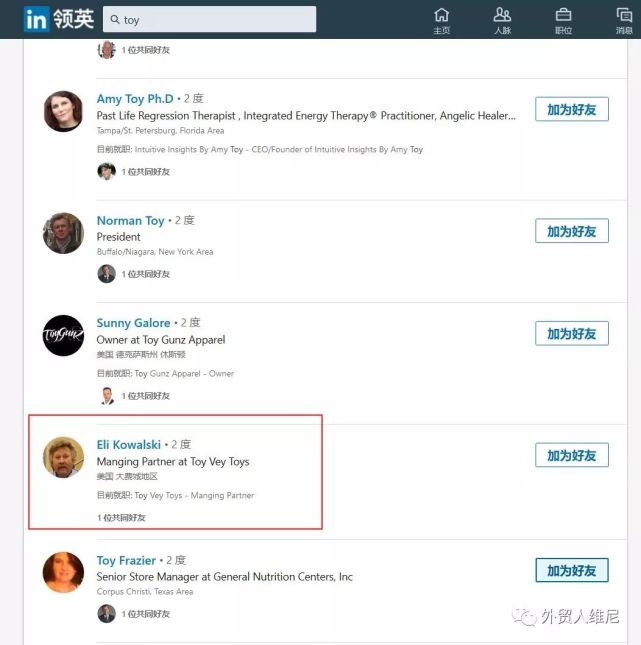Screen dimensions: 641x645
Task: Open mutual connection avatar under Toy Frazier
Action: tap(107, 614)
